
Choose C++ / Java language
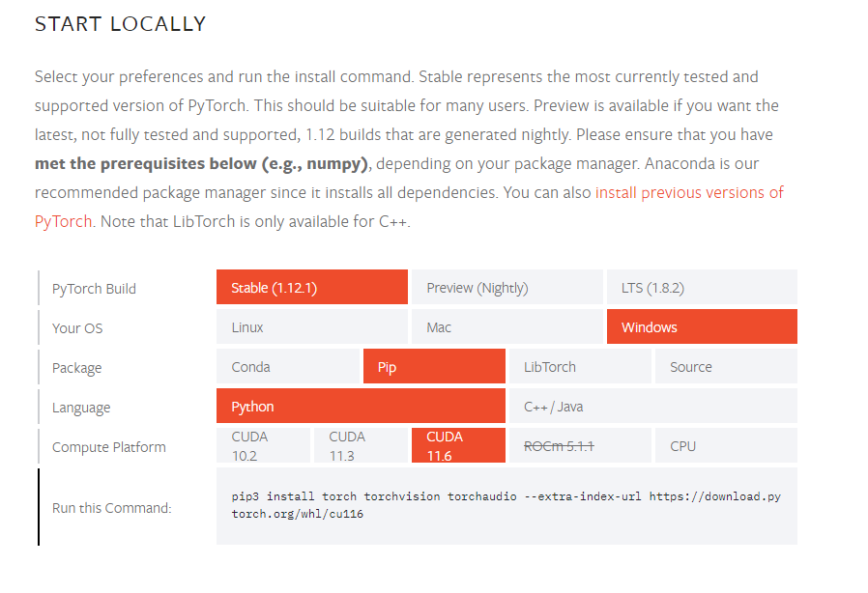(653, 406)
